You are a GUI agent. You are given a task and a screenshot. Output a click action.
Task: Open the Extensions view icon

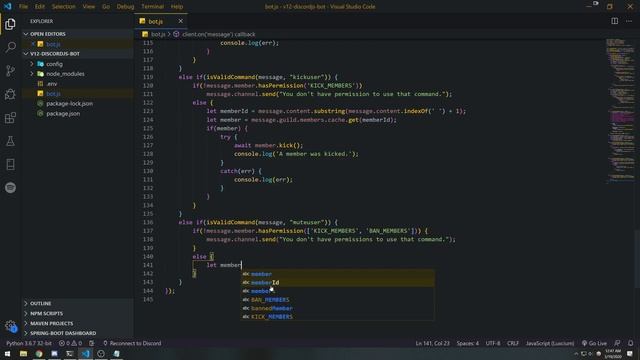click(x=10, y=118)
